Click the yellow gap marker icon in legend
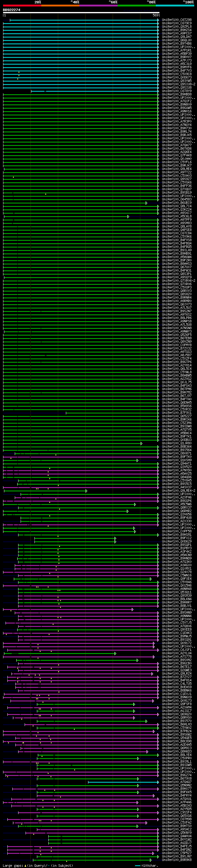Screen dimensions: 197x868 point(25,866)
